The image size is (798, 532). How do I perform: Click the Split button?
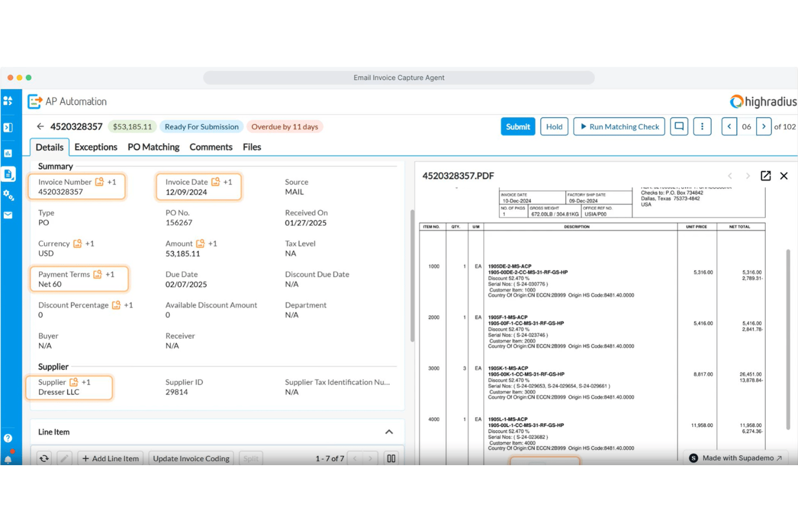[x=251, y=458]
